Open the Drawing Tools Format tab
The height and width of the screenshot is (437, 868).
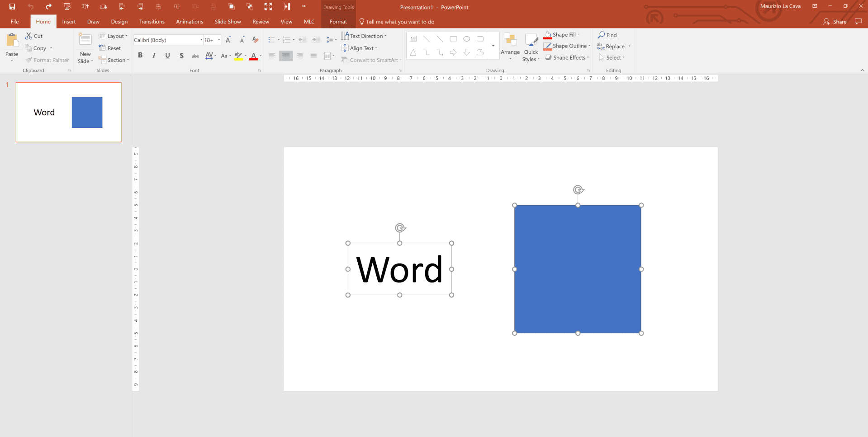[x=338, y=21]
